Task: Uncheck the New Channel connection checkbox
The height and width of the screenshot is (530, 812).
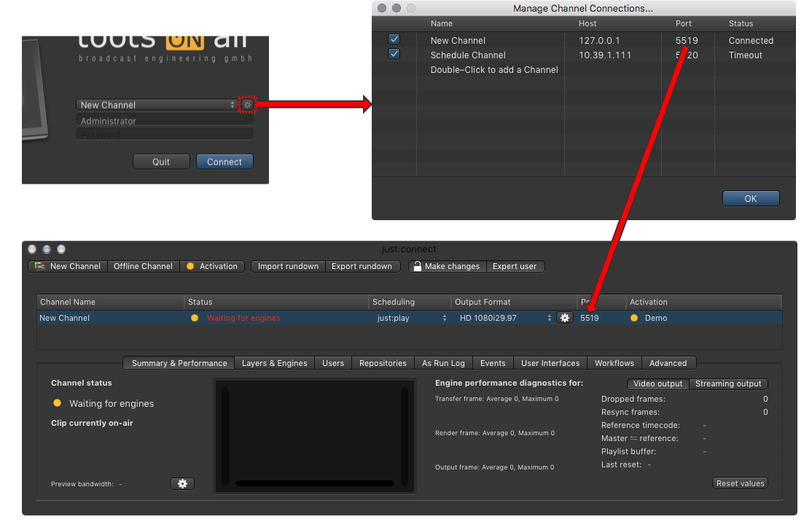Action: [394, 39]
